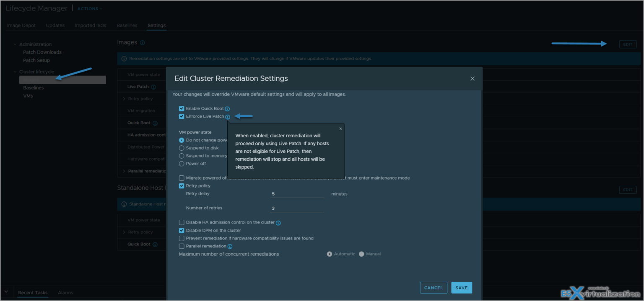Cancel the Edit Cluster Remediation dialog

433,288
